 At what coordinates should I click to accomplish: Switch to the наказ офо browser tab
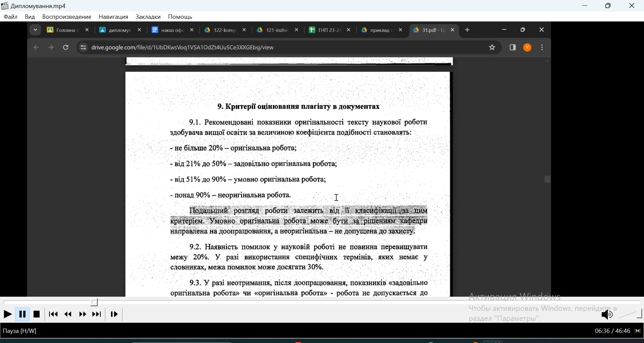tap(167, 30)
